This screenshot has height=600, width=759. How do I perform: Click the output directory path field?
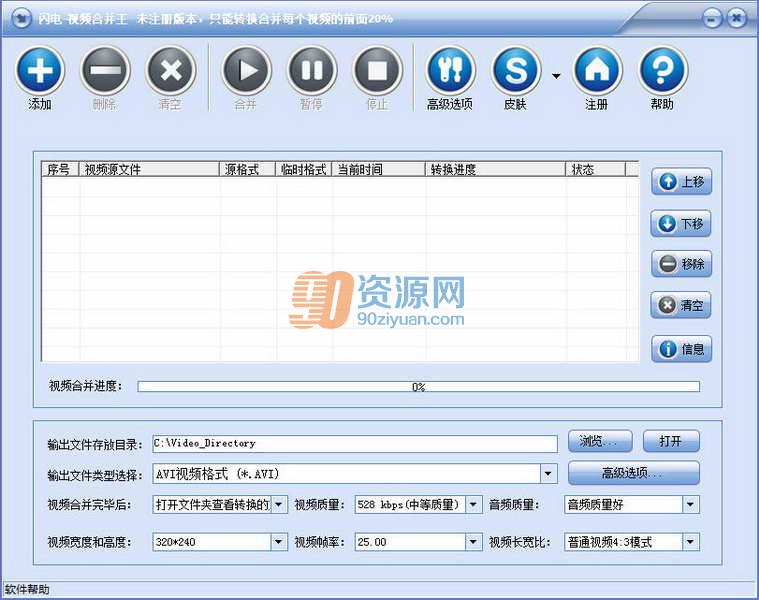[x=355, y=443]
